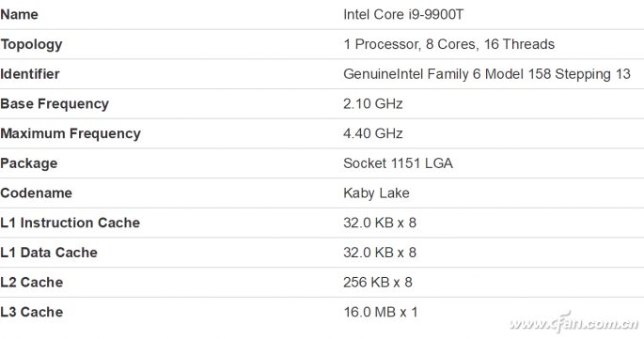Image resolution: width=644 pixels, height=339 pixels.
Task: Select the GenuineIntel Family 6 value
Action: (x=487, y=74)
